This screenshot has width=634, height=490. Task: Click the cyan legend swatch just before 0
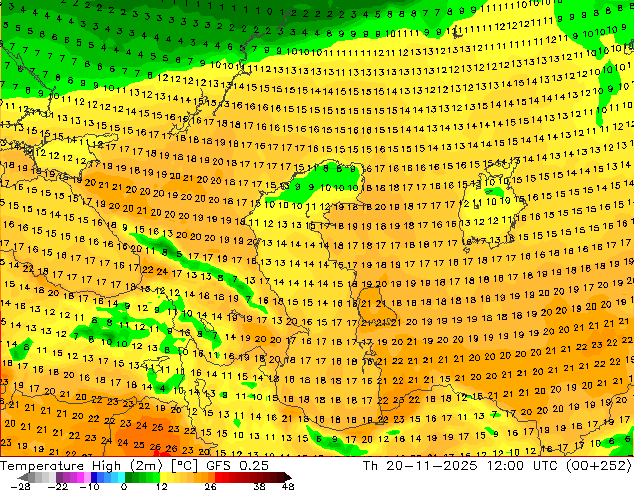[x=121, y=477]
